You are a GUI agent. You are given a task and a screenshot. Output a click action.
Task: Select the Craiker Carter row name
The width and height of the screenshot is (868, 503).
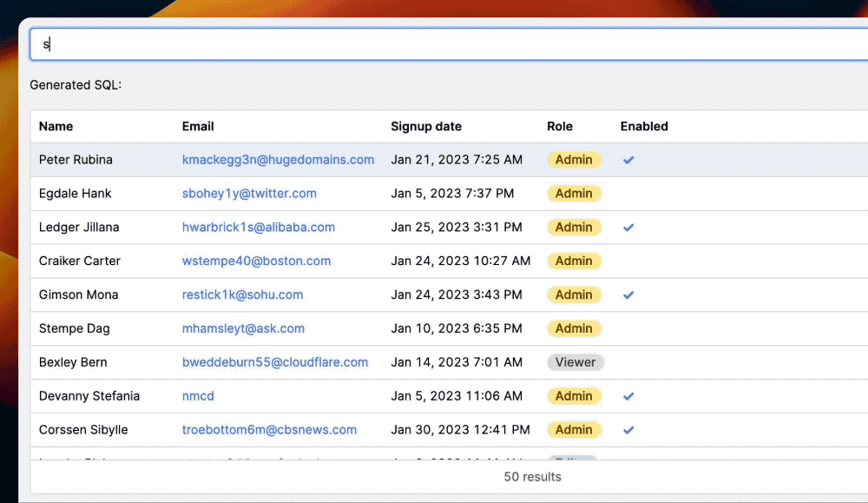click(80, 261)
